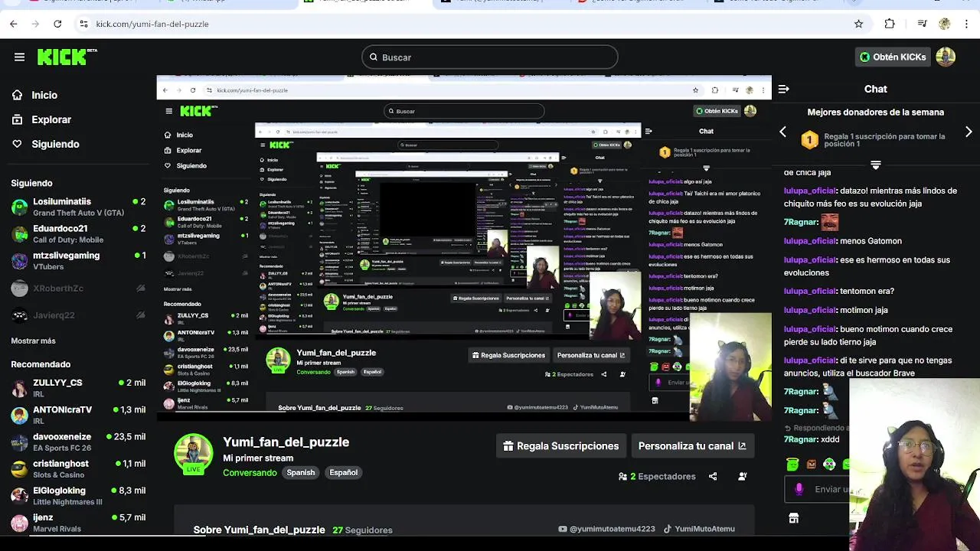980x551 pixels.
Task: Open the Kick hamburger menu in the header
Action: pos(19,57)
